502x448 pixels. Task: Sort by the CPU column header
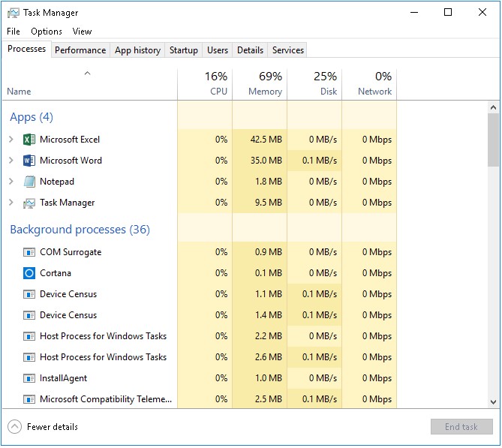pyautogui.click(x=205, y=85)
